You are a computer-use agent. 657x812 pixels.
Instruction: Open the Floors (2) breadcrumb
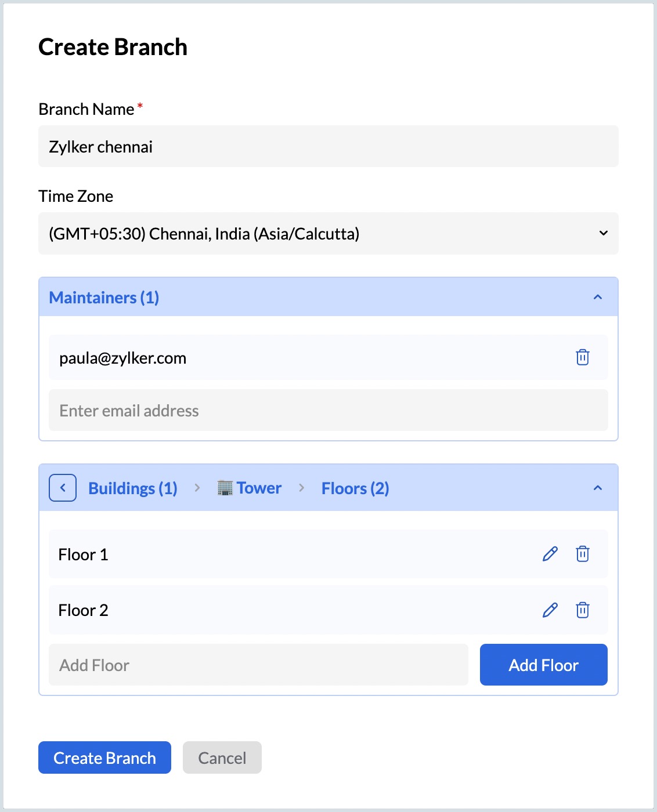pos(355,488)
